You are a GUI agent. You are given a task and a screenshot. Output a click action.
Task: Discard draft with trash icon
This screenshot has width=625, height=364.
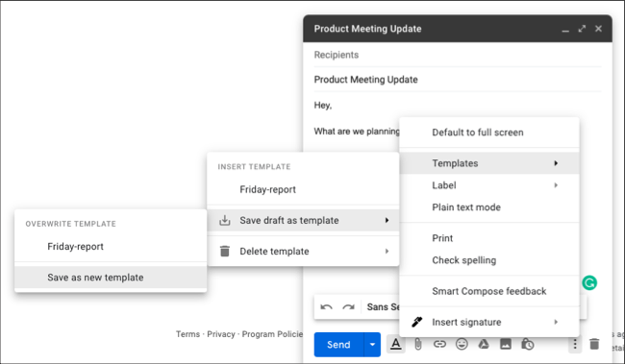coord(594,344)
